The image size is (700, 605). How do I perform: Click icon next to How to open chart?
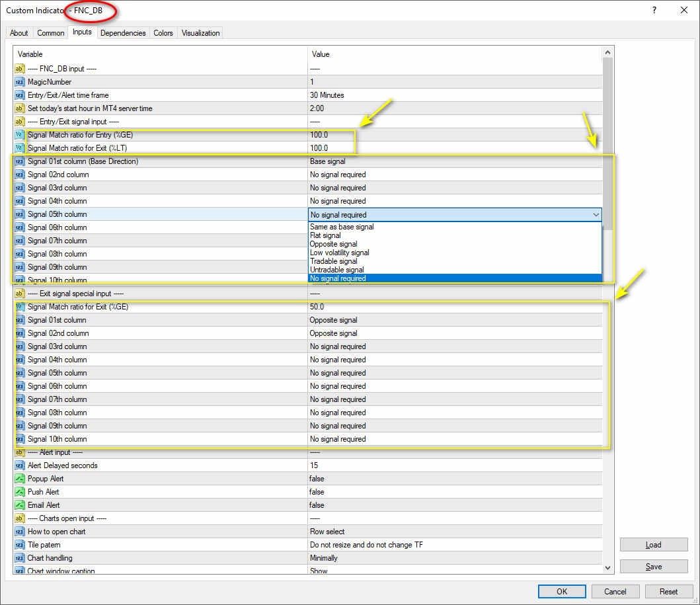tap(19, 532)
